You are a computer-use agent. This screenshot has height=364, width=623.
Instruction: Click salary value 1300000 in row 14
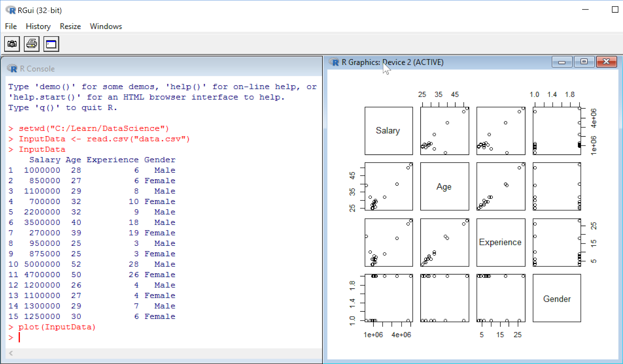(42, 306)
